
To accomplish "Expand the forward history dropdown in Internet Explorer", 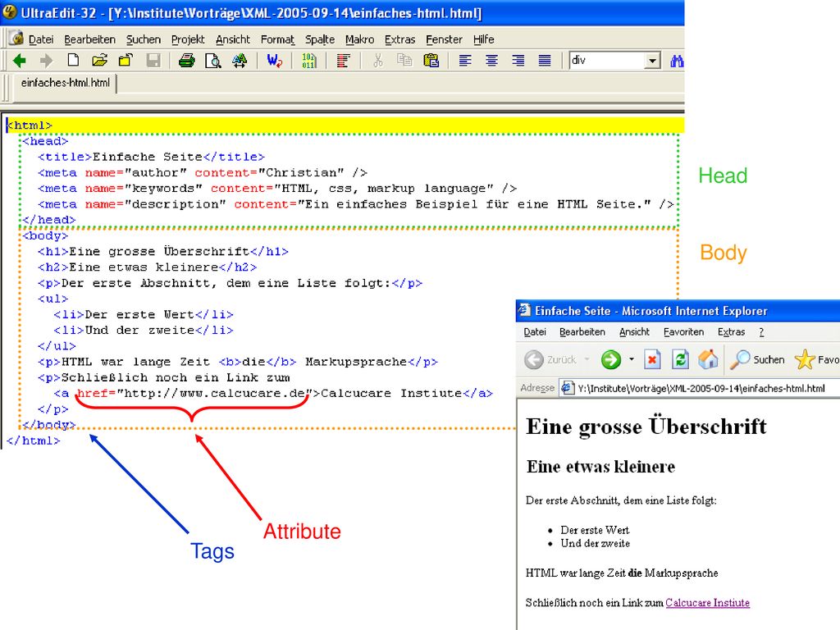I will 632,359.
